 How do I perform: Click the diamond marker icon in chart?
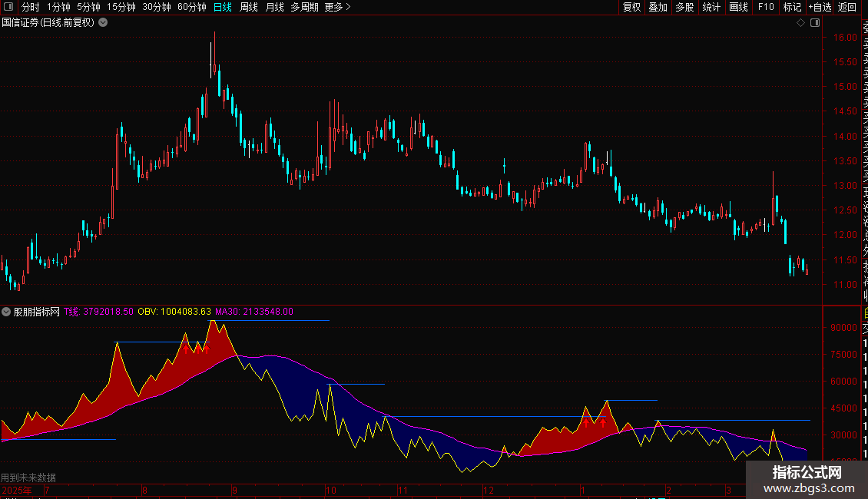pos(800,23)
